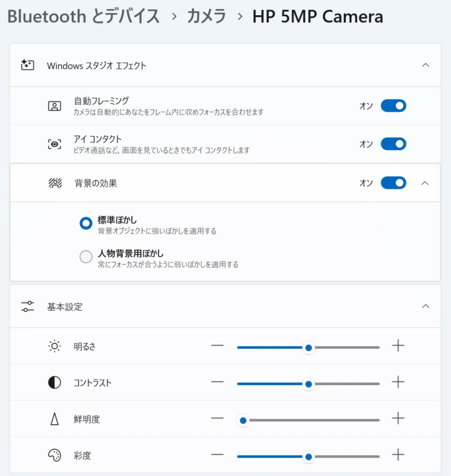Collapse the Windows スタジオ エフェクト section
The image size is (451, 476).
(x=426, y=65)
